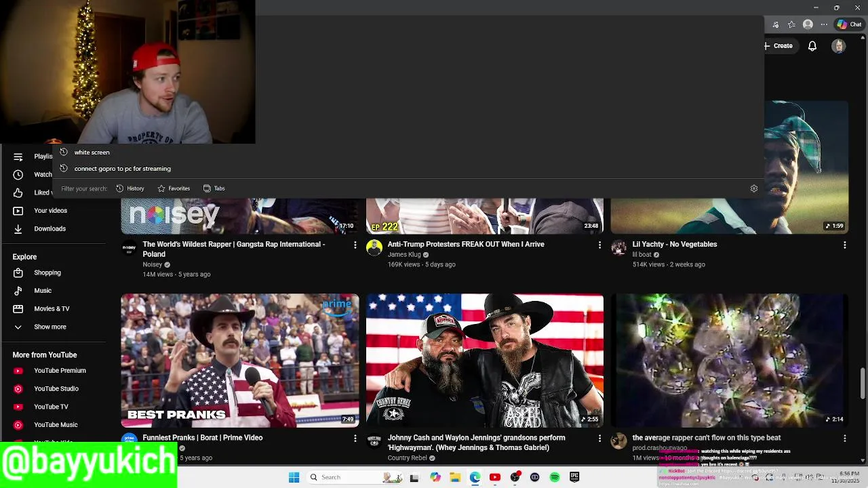Play the sparkling diamonds beat thumbnail
This screenshot has width=868, height=488.
[730, 361]
